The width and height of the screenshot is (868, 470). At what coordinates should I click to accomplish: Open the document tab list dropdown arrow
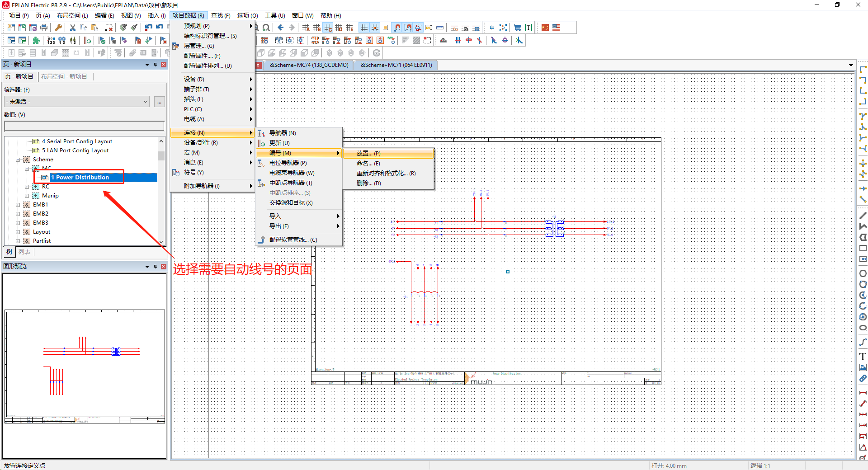click(851, 65)
